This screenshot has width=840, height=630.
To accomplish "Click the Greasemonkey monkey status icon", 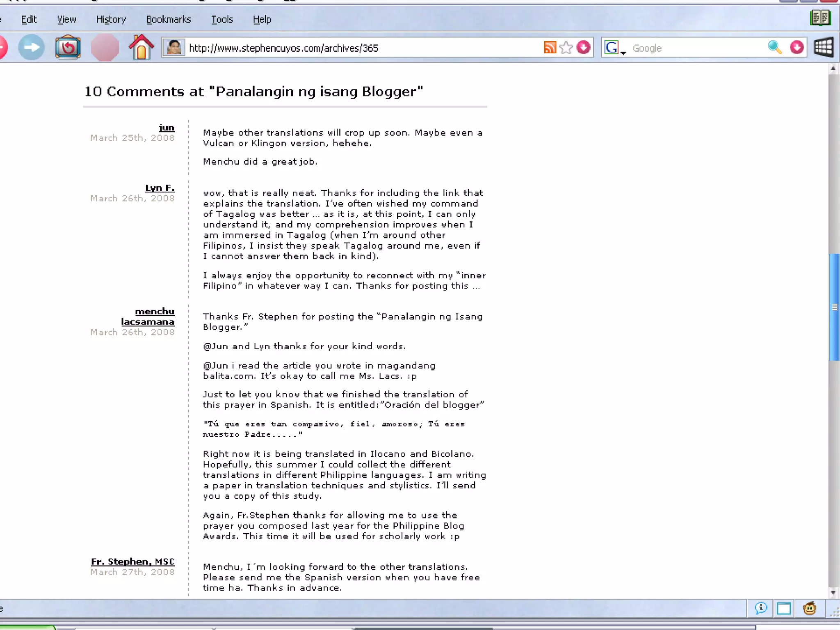I will [809, 608].
